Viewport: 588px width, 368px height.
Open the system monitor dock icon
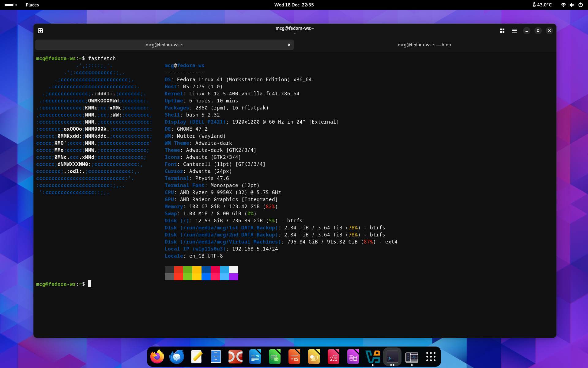[x=412, y=357]
